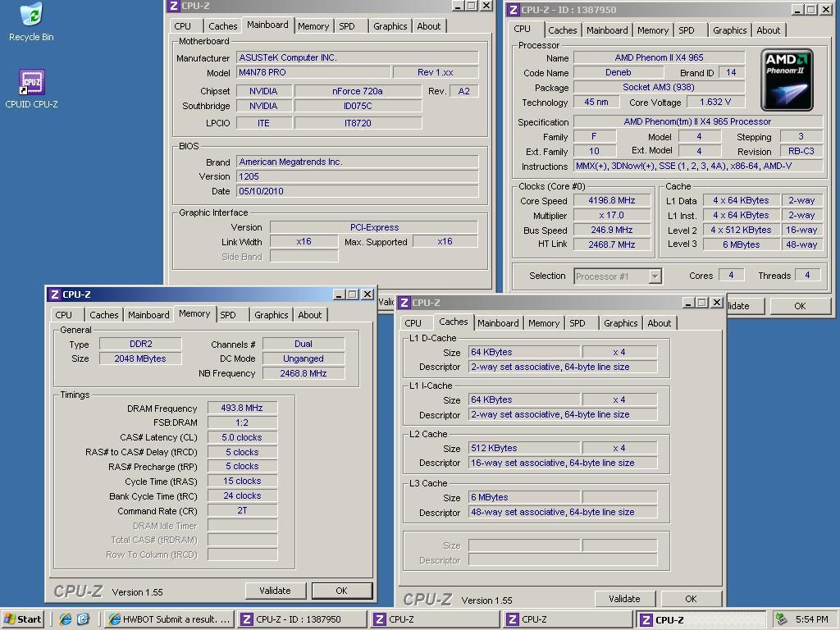Open Memory tab in Mainboard window

[x=313, y=26]
